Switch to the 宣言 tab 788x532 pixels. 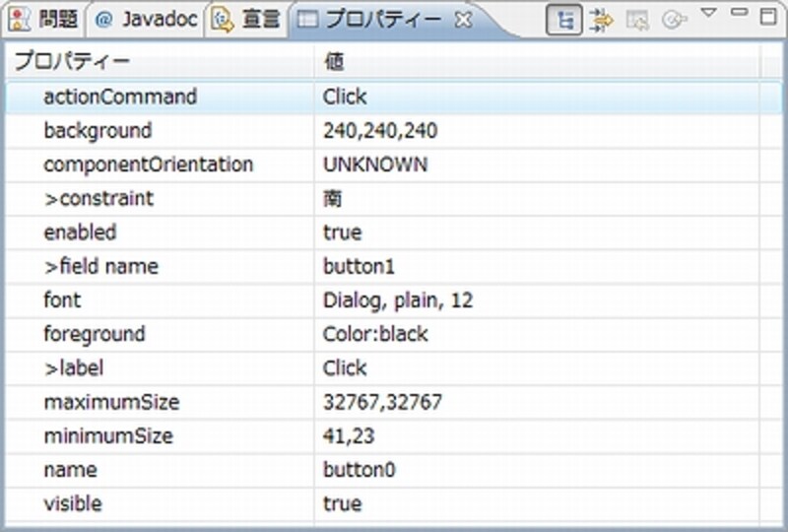pyautogui.click(x=248, y=19)
